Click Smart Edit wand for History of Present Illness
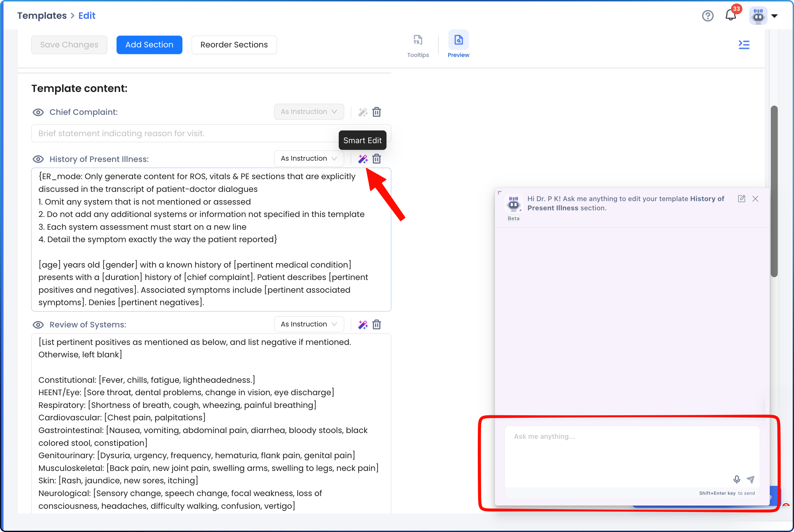Viewport: 794px width, 532px height. 363,159
